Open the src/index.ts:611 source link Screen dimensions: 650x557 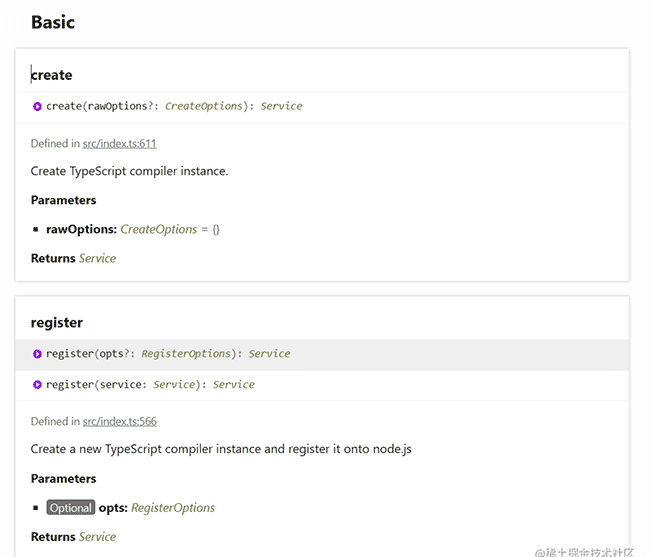119,144
